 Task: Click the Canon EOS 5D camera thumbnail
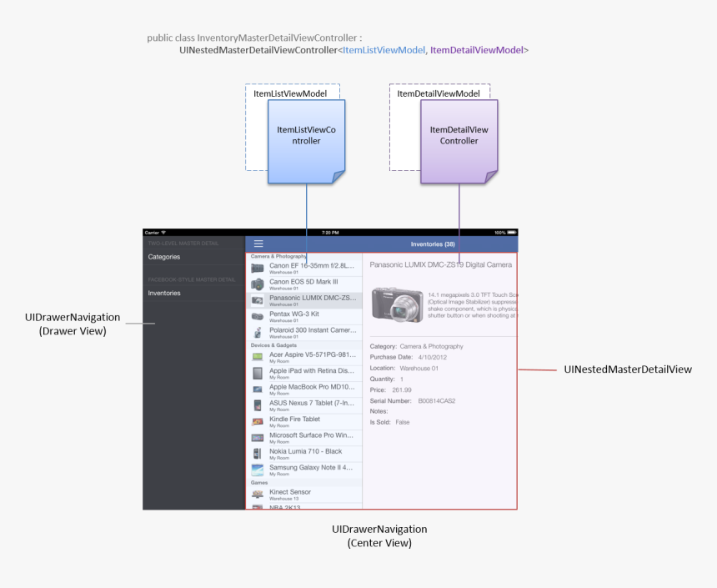pos(258,284)
